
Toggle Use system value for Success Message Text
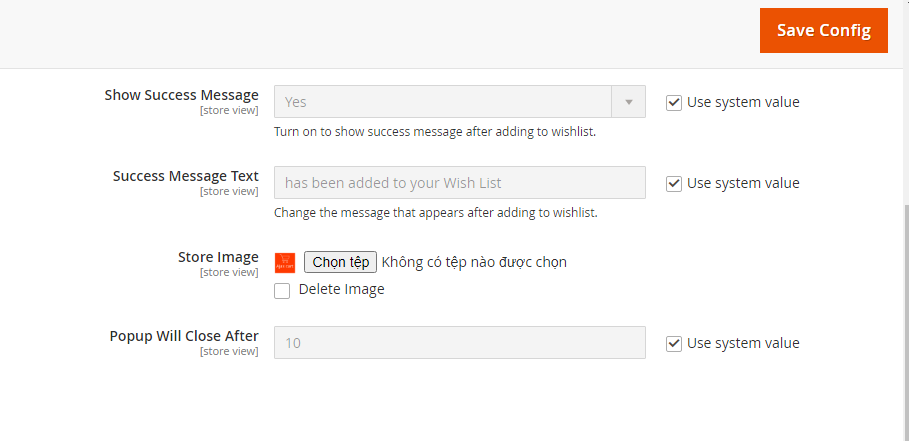point(674,183)
